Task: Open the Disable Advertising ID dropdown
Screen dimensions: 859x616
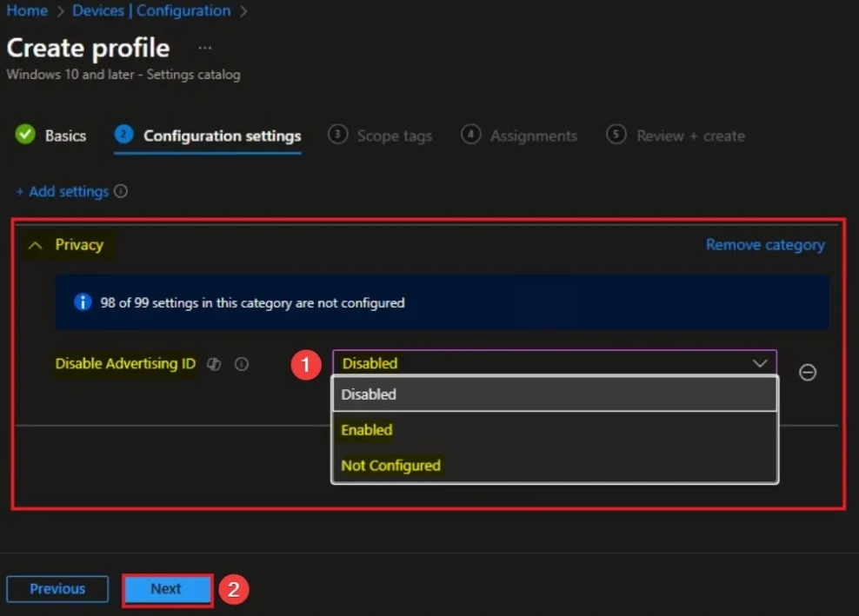Action: click(x=555, y=363)
